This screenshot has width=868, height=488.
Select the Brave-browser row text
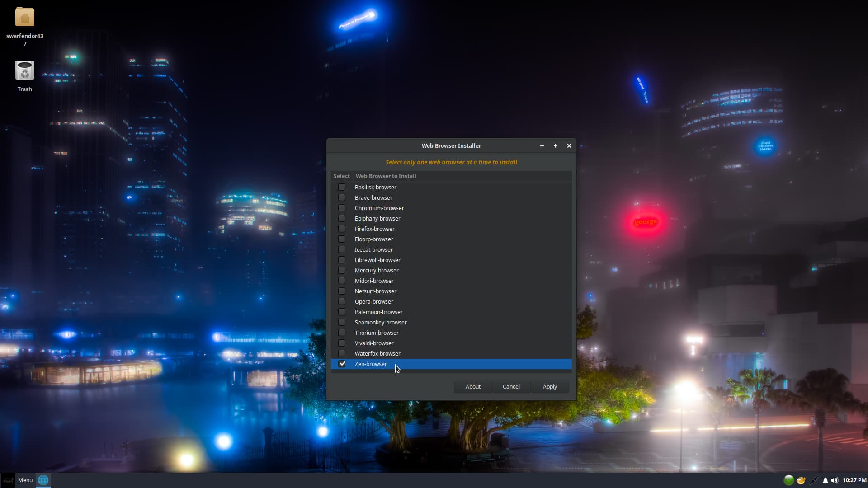[373, 197]
